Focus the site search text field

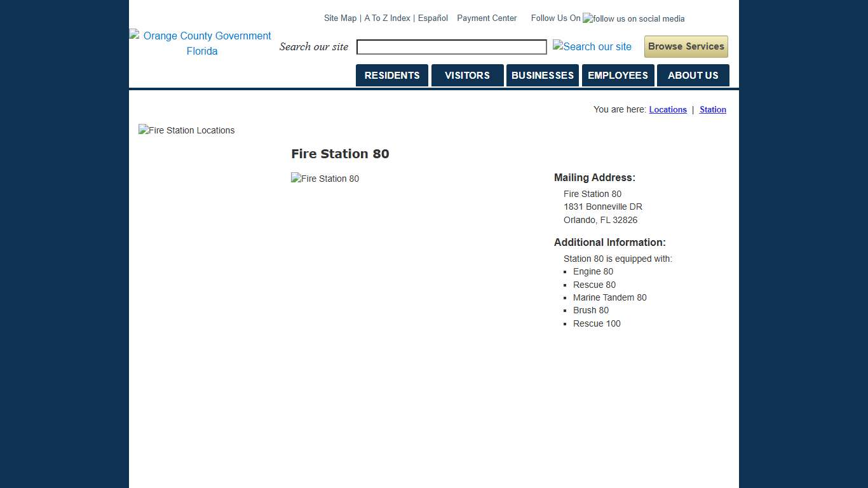coord(451,47)
